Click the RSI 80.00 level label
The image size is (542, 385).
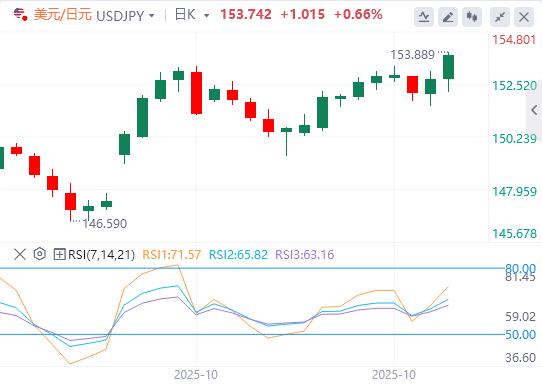[521, 268]
